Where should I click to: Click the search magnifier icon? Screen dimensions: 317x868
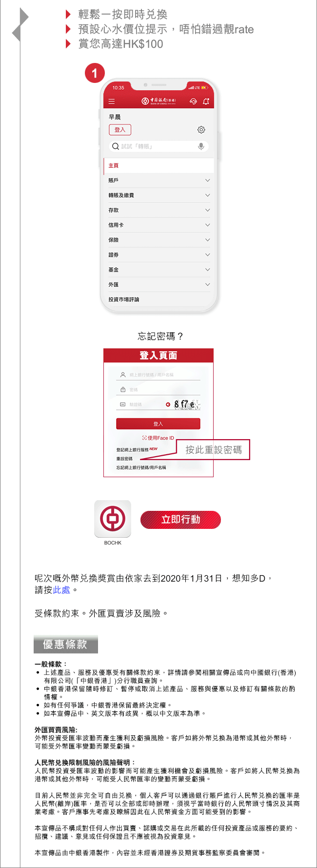coord(116,146)
